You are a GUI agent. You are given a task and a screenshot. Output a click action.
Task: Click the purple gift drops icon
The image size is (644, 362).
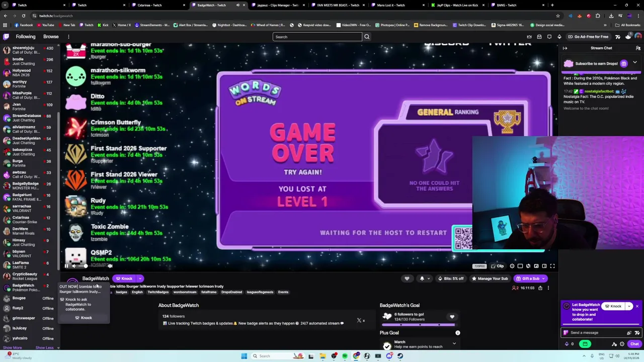click(x=623, y=64)
